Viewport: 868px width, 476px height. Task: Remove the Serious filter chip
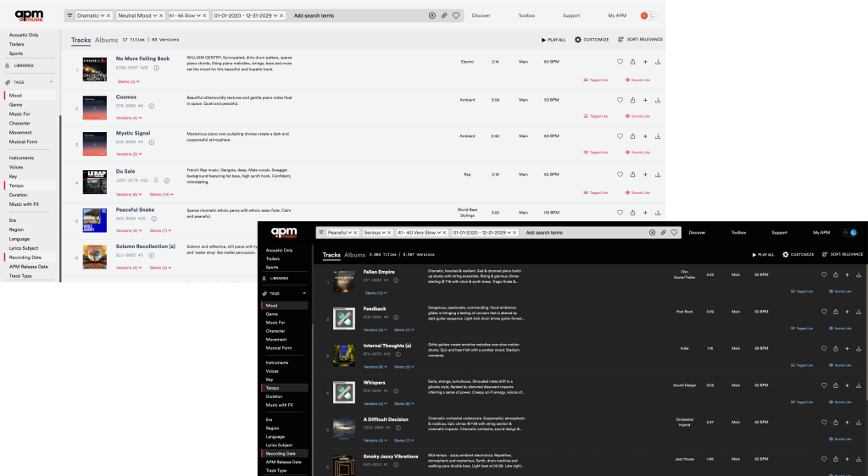pyautogui.click(x=389, y=233)
